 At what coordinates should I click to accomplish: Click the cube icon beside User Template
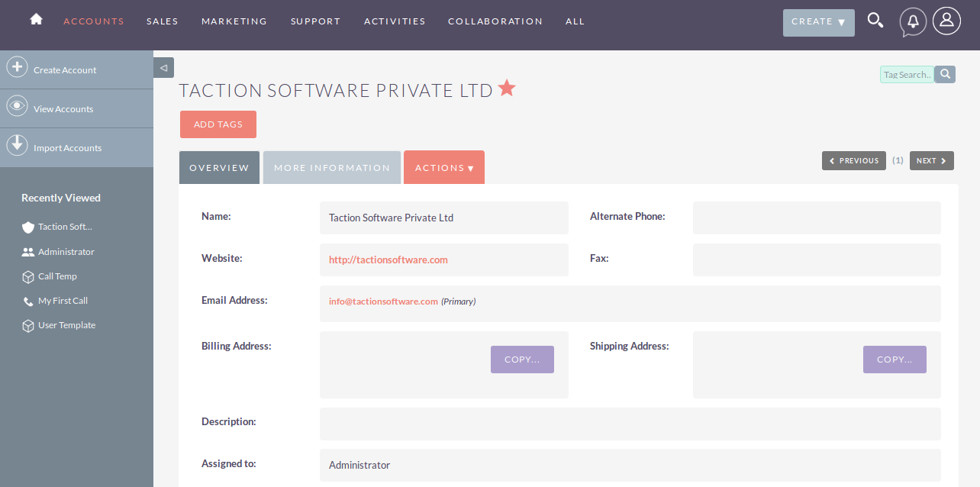tap(28, 326)
